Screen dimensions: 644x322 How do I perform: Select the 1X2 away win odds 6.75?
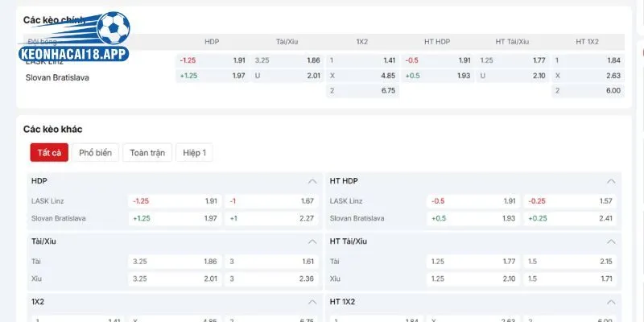(x=363, y=91)
